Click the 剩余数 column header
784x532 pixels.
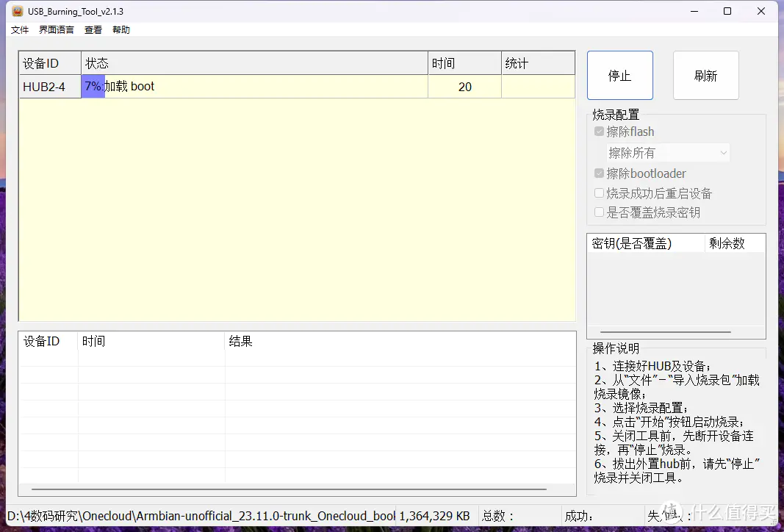(x=735, y=243)
